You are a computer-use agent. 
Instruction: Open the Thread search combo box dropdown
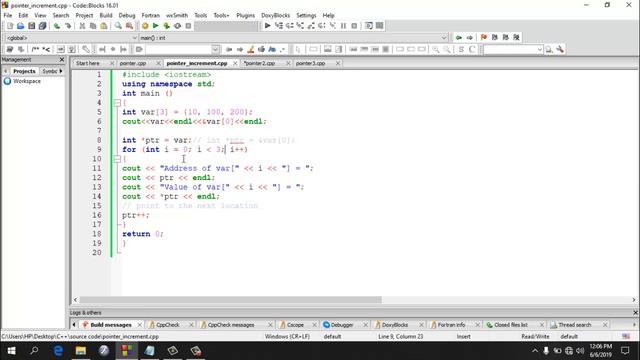tap(539, 49)
